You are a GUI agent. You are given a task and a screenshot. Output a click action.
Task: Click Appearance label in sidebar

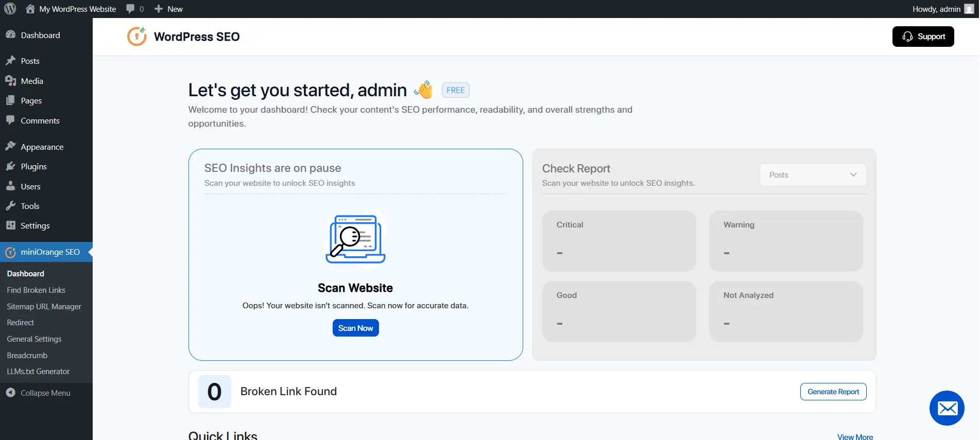(42, 147)
